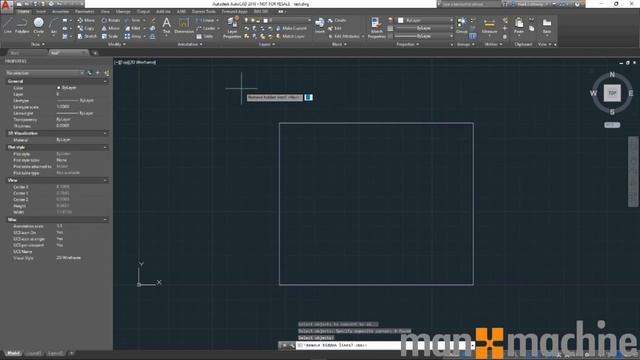The height and width of the screenshot is (360, 640).
Task: Select the Dimension tool
Action: tap(184, 25)
